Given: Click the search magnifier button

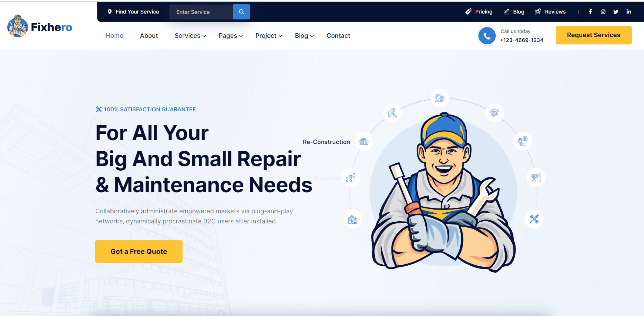Looking at the screenshot, I should [241, 11].
